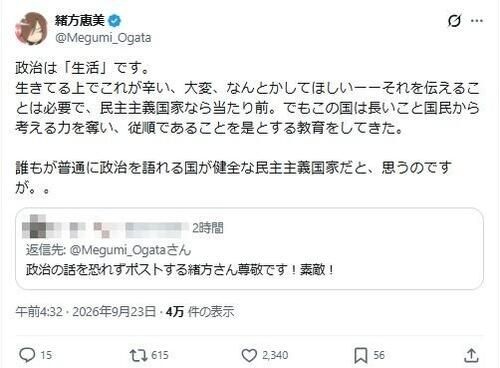Click the 15 replies count
Image resolution: width=500 pixels, height=368 pixels.
[46, 355]
